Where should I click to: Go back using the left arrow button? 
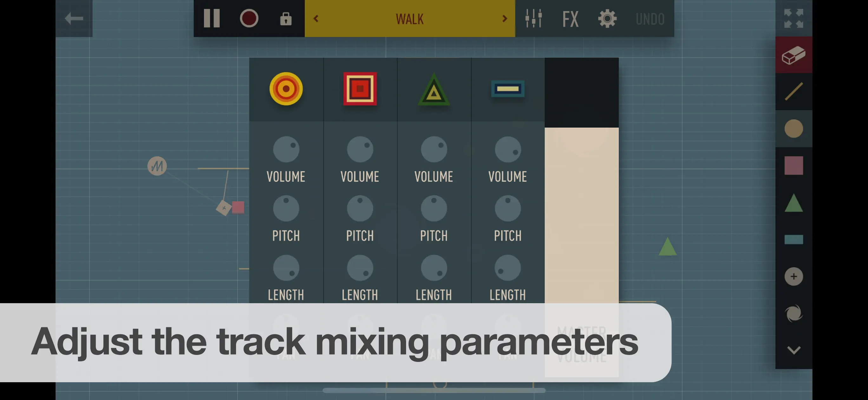point(74,18)
